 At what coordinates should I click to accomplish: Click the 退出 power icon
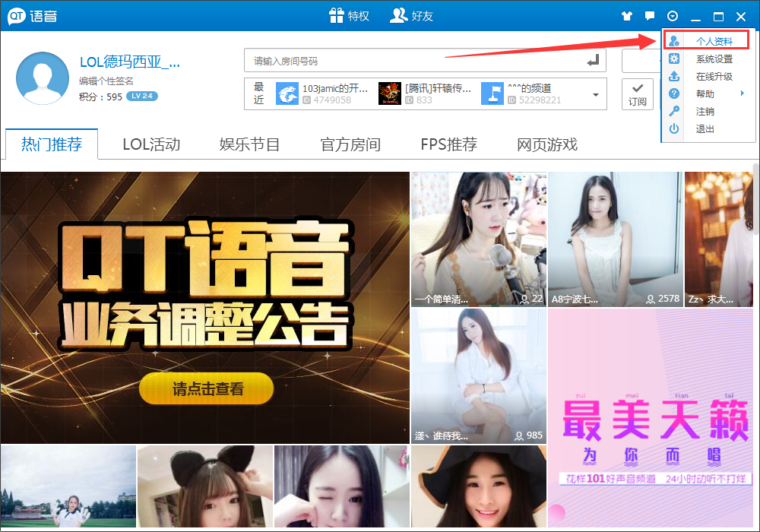(673, 128)
